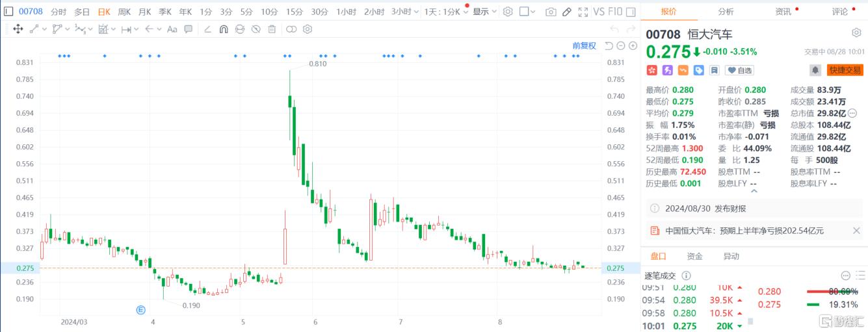The height and width of the screenshot is (332, 868).
Task: Toggle the left sidebar panel icon
Action: point(8,12)
